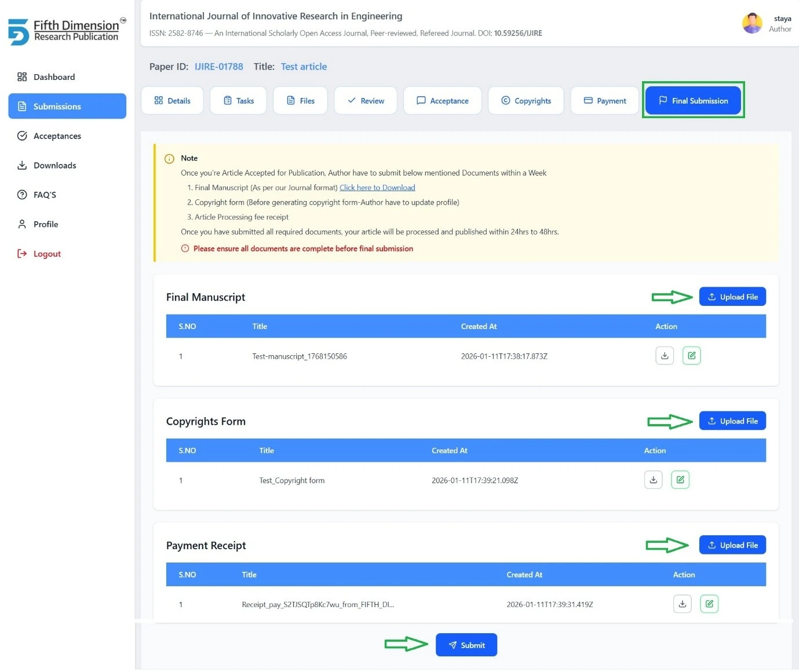
Task: Open the Copyrights tab
Action: coord(526,101)
